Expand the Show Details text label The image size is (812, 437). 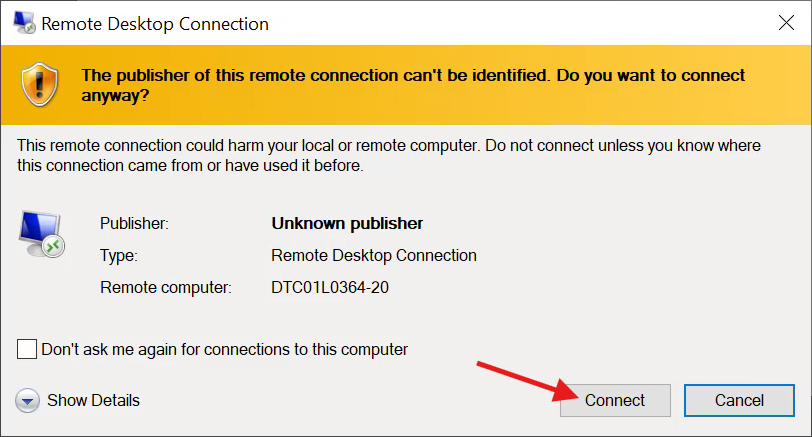point(94,401)
